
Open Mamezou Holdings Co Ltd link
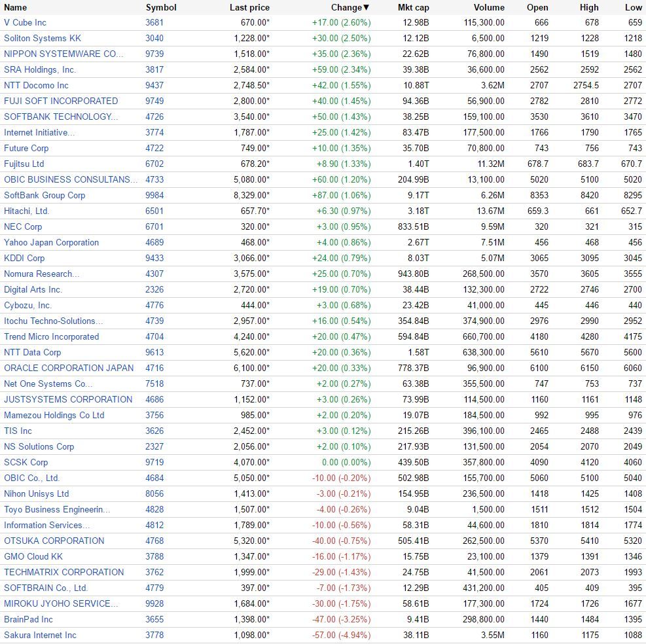coord(54,415)
